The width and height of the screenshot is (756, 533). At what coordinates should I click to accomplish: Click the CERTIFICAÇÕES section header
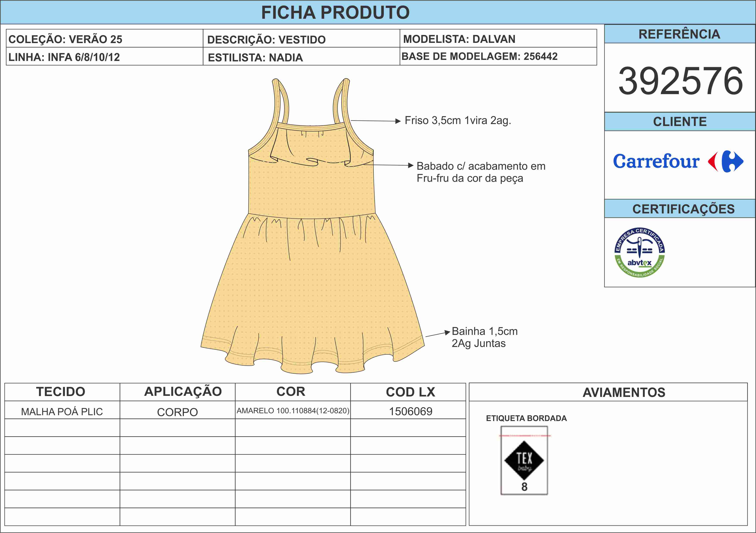(x=683, y=209)
